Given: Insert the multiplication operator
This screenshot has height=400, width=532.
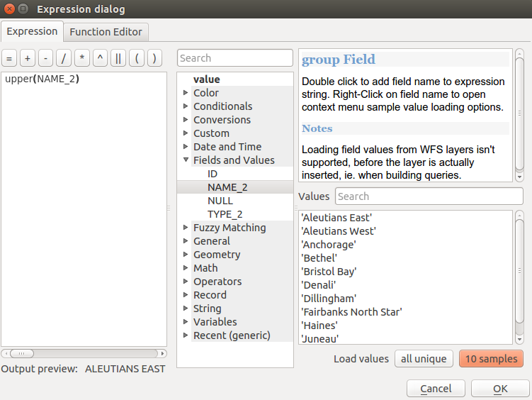Looking at the screenshot, I should tap(82, 58).
